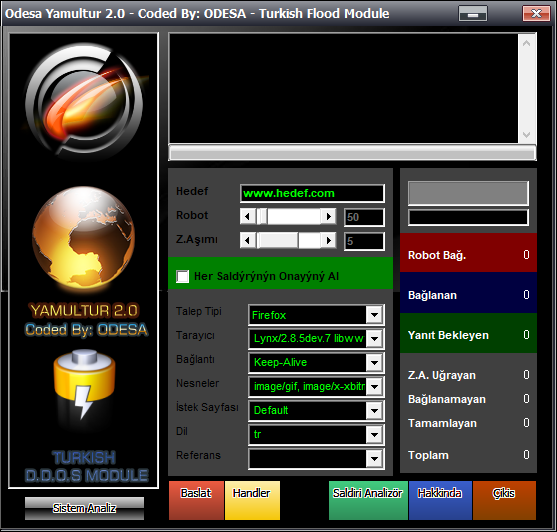Click the Z.Aşımı value field showing 5
The image size is (557, 532).
pos(364,241)
